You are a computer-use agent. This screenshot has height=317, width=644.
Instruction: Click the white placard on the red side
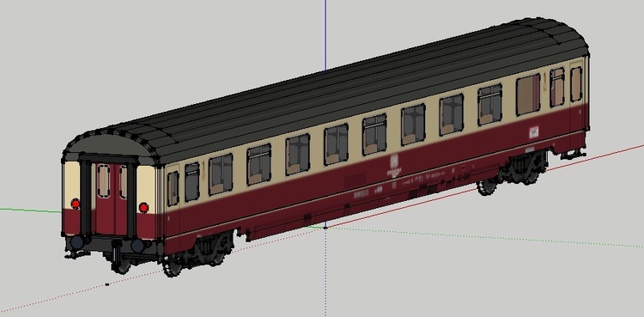[x=533, y=131]
